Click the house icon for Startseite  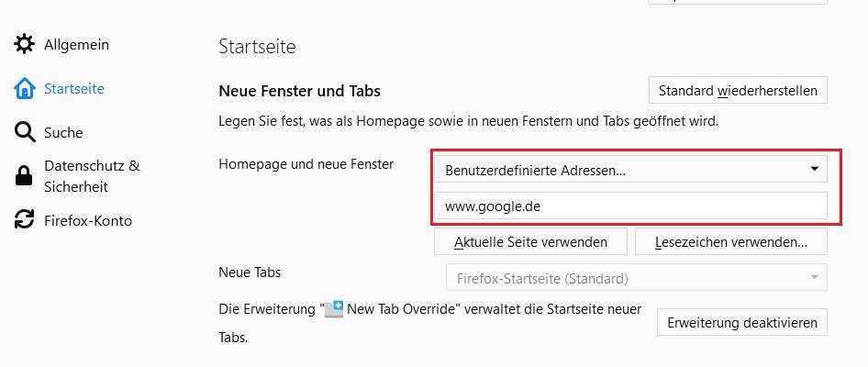coord(25,89)
